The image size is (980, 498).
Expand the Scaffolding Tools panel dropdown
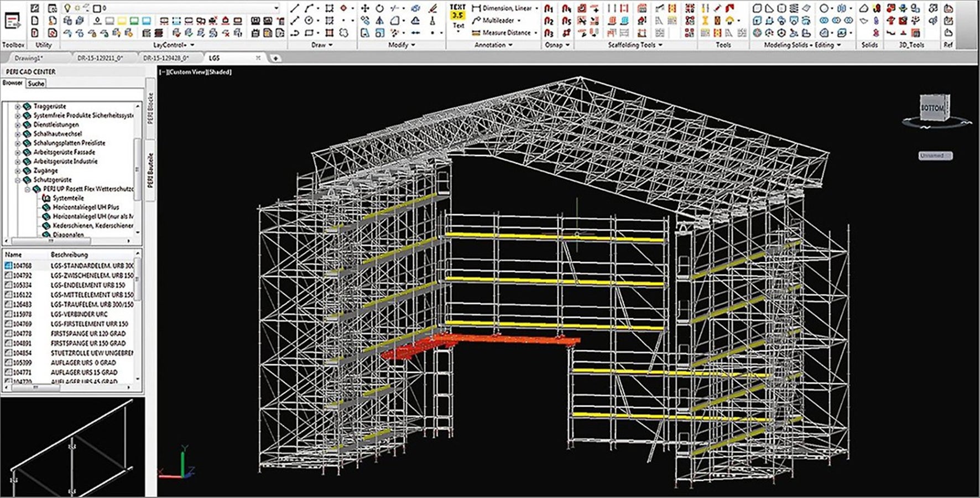pyautogui.click(x=661, y=45)
